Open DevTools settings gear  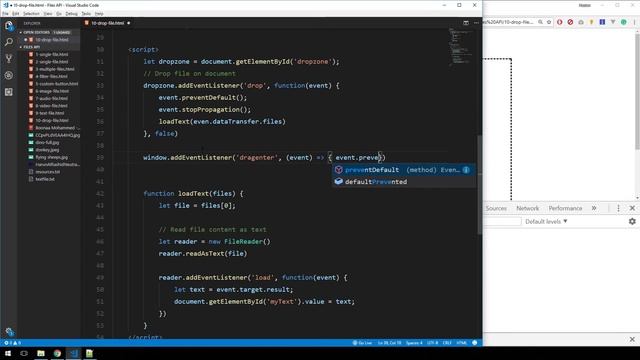tap(632, 221)
